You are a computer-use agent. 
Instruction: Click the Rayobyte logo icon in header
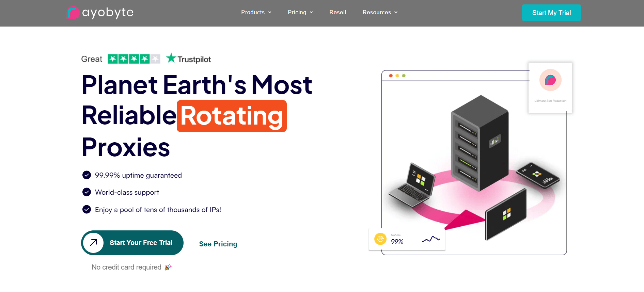[x=73, y=13]
